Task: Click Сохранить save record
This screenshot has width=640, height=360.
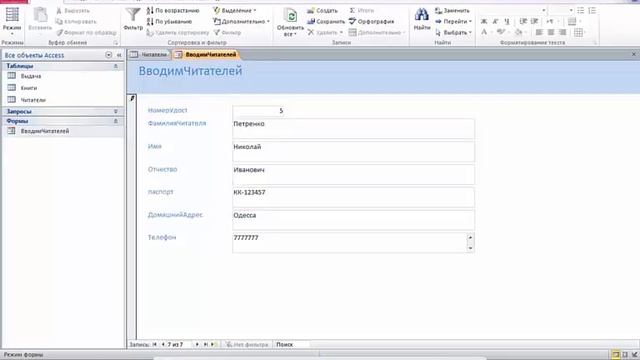Action: 326,22
